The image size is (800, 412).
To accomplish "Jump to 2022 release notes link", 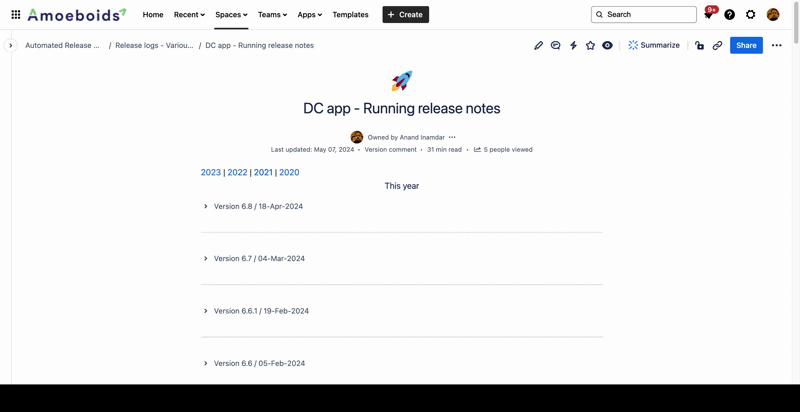I will (x=237, y=172).
